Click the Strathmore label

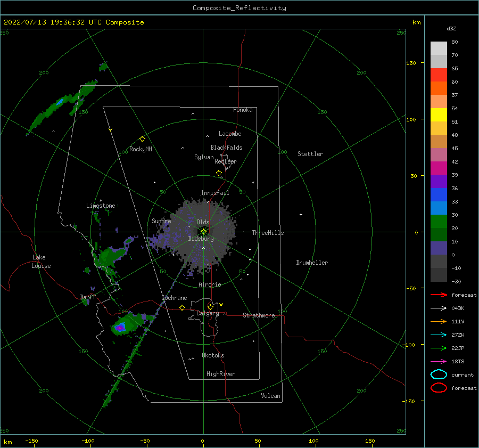coord(259,315)
